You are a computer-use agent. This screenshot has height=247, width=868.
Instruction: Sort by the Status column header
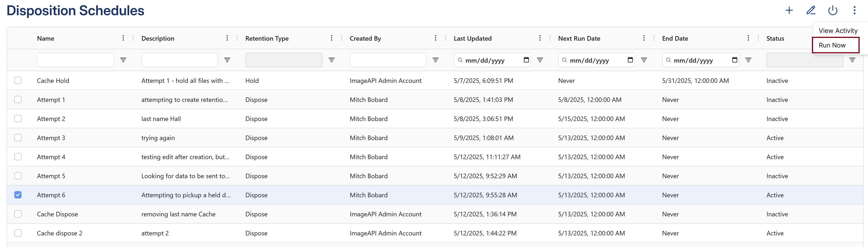(x=775, y=38)
